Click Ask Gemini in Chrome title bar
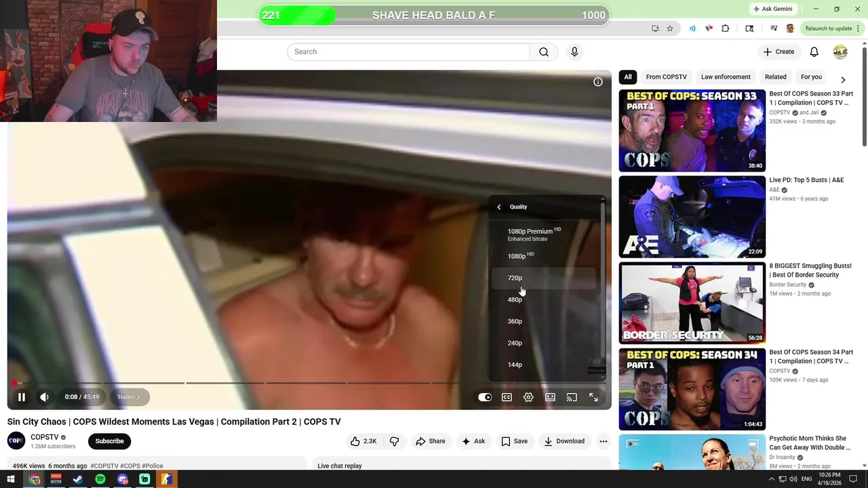 click(772, 9)
